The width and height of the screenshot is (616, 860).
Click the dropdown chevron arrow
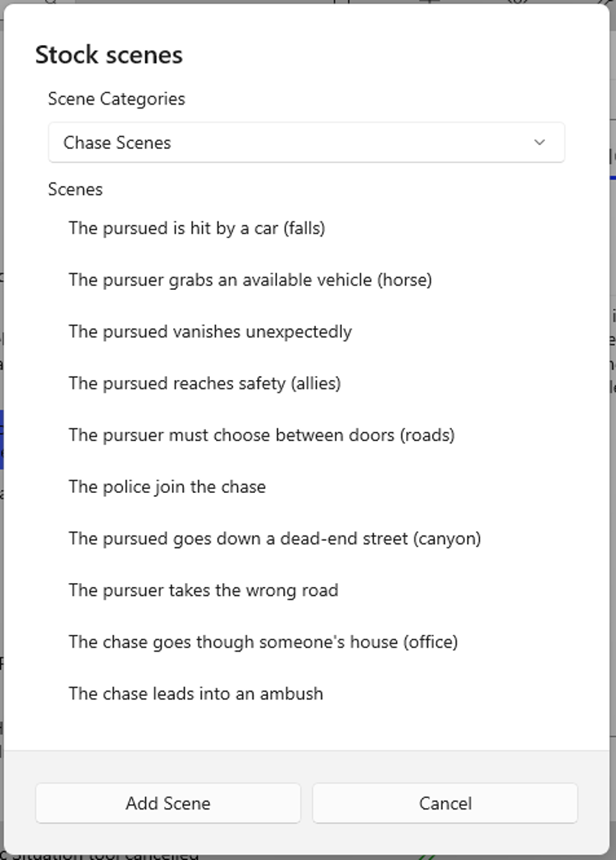540,143
